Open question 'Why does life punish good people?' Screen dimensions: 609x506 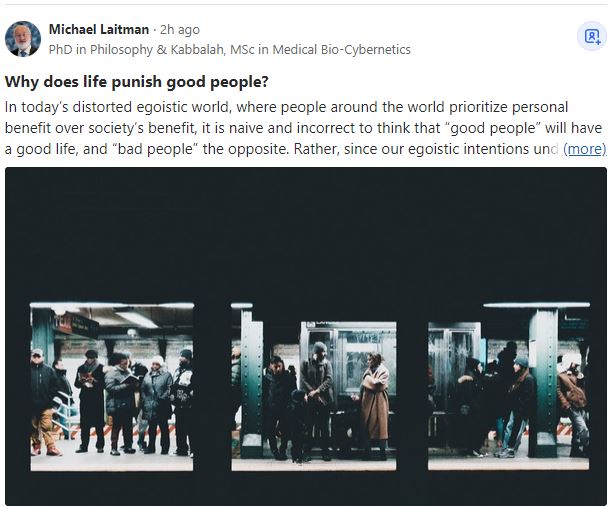tap(136, 82)
